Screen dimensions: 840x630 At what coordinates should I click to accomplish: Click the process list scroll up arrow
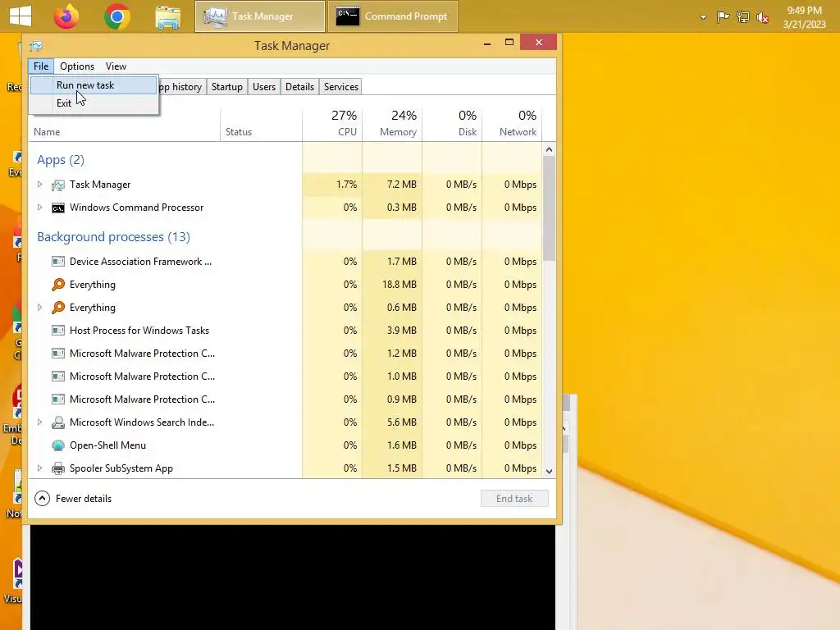point(549,149)
